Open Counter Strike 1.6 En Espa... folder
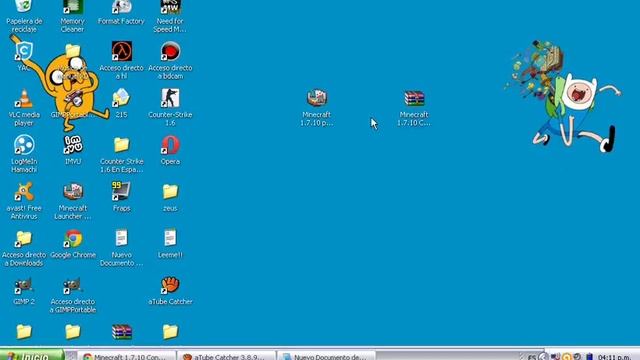The image size is (640, 360). click(x=121, y=154)
